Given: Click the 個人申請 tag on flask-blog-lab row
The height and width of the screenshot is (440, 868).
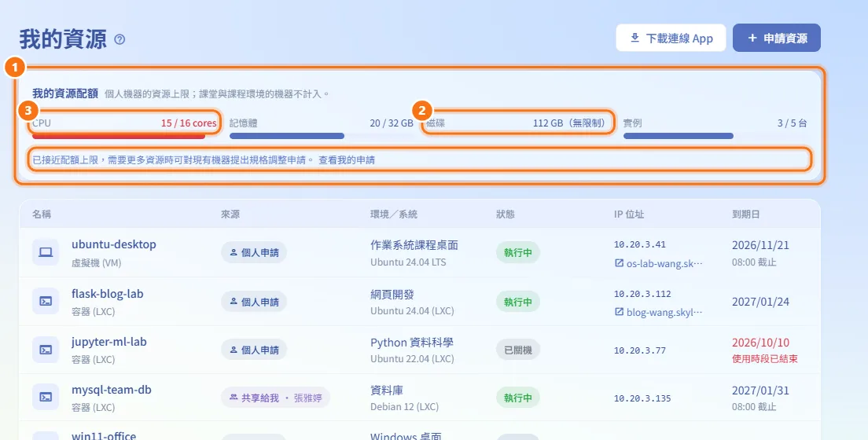Looking at the screenshot, I should (x=254, y=302).
